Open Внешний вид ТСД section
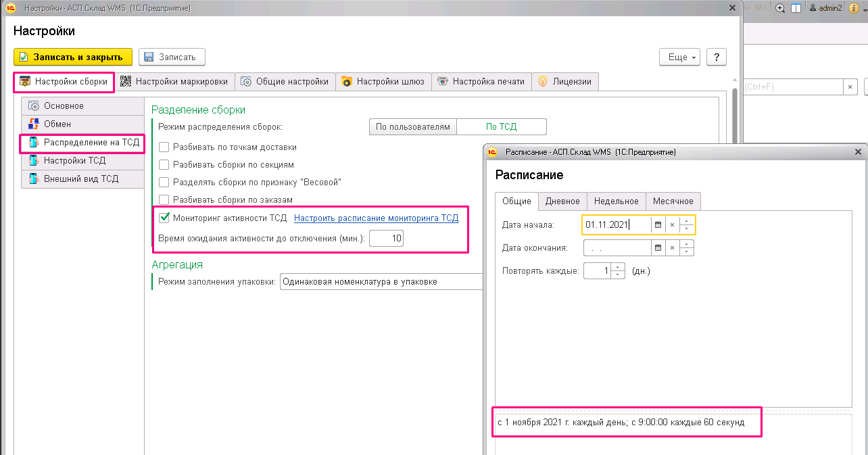Screen dimensions: 868x455 [x=83, y=179]
